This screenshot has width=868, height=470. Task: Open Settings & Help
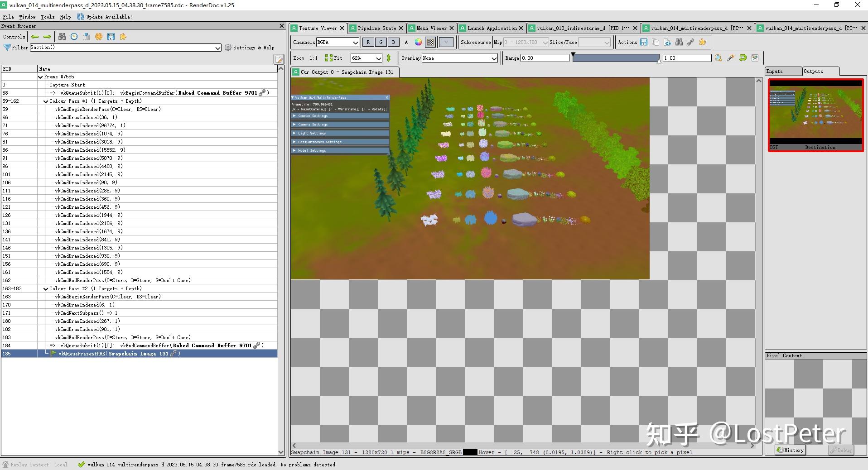click(x=250, y=47)
